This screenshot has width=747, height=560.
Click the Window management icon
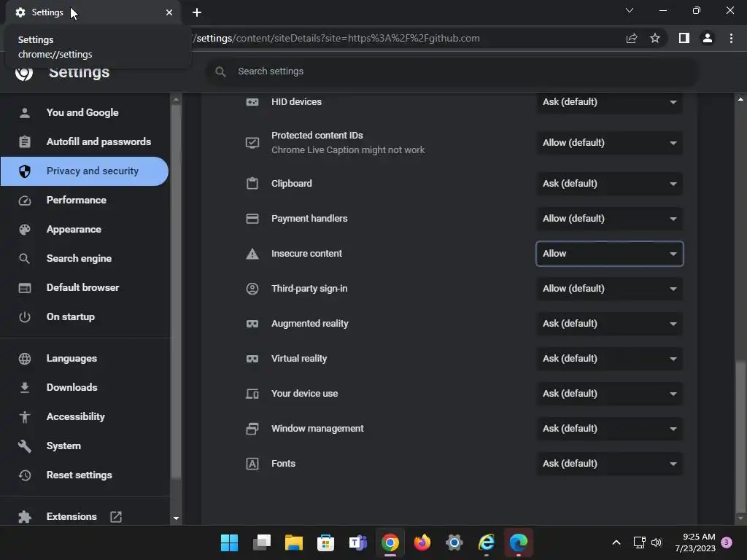click(252, 429)
